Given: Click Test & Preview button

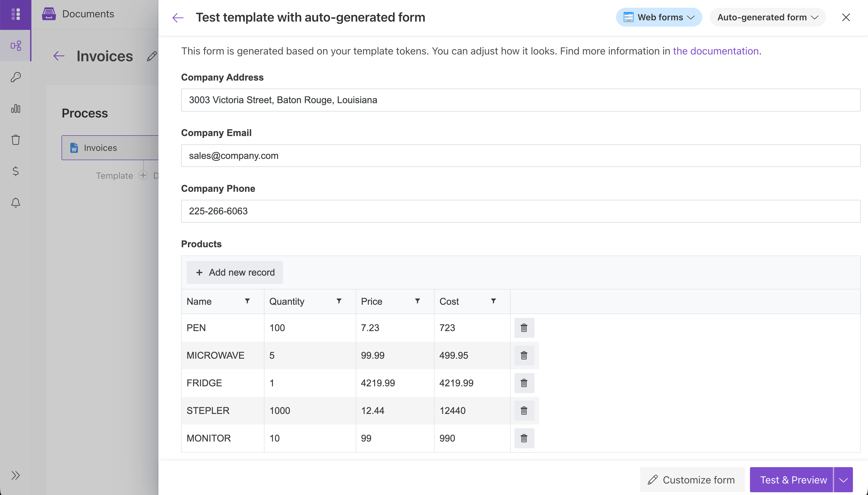Looking at the screenshot, I should click(x=791, y=480).
